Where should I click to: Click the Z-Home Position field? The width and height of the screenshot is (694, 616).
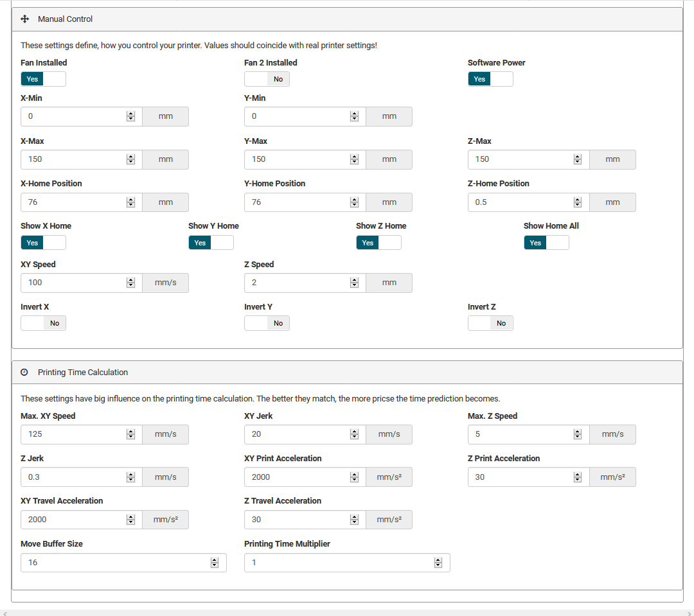[x=528, y=202]
